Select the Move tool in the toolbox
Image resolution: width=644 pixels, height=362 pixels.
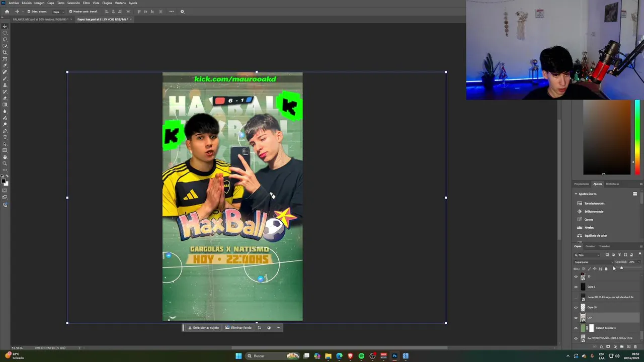click(x=5, y=26)
